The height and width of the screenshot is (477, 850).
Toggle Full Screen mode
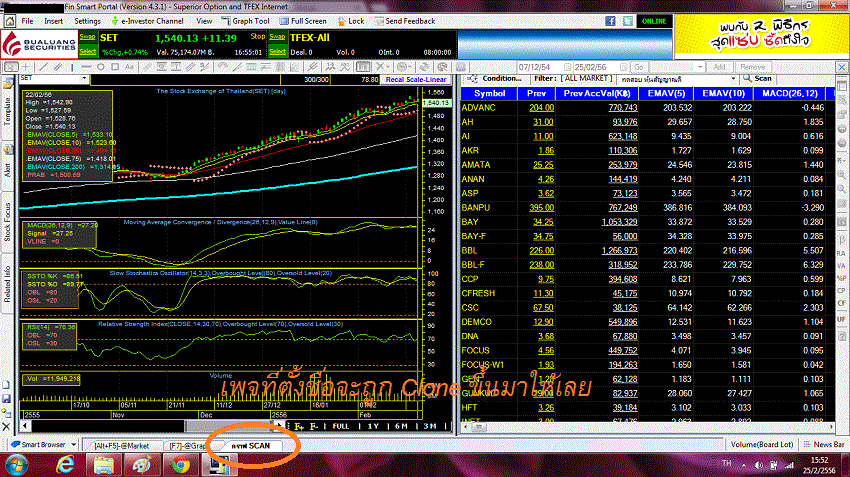click(x=304, y=21)
